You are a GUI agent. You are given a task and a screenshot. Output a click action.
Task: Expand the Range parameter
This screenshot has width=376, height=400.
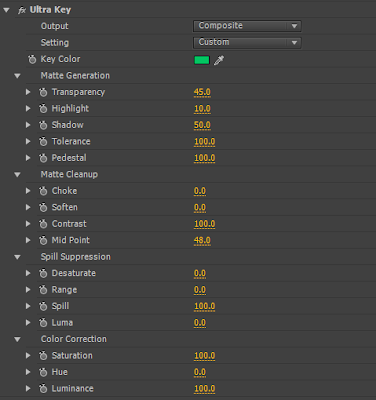28,290
